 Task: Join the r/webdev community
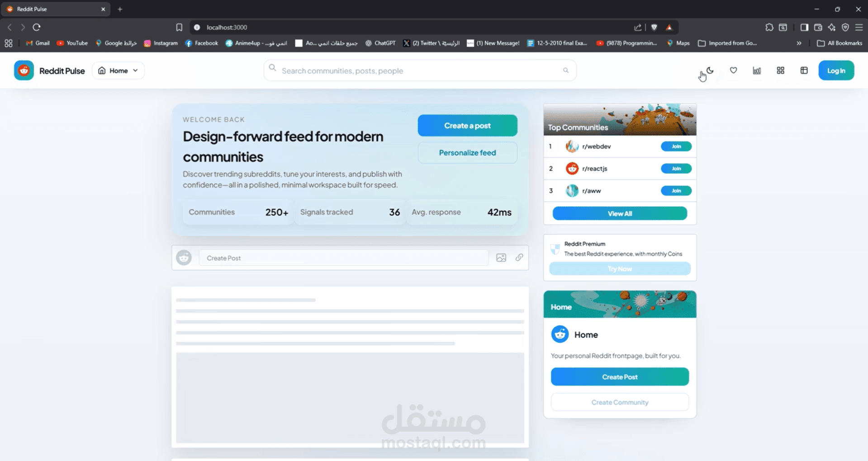(676, 146)
